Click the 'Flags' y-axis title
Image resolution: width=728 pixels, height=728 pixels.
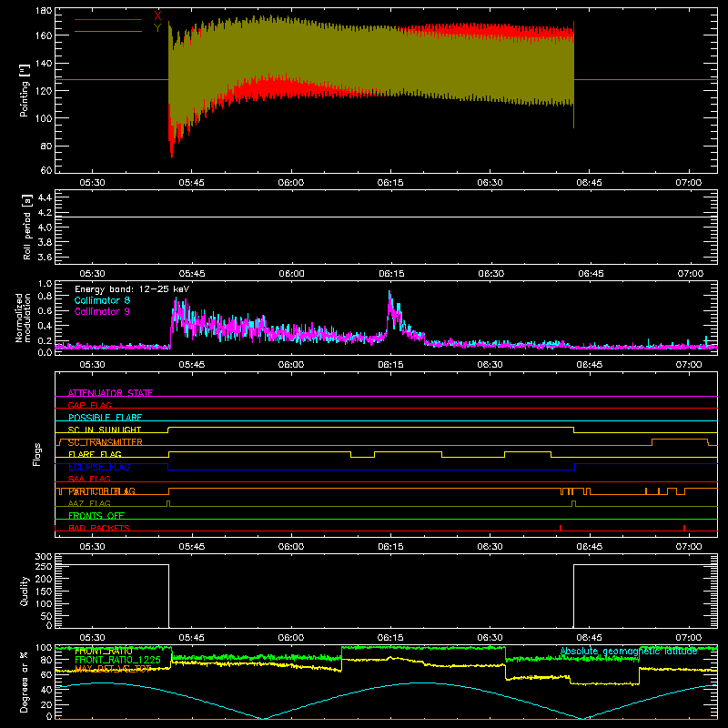click(x=36, y=454)
